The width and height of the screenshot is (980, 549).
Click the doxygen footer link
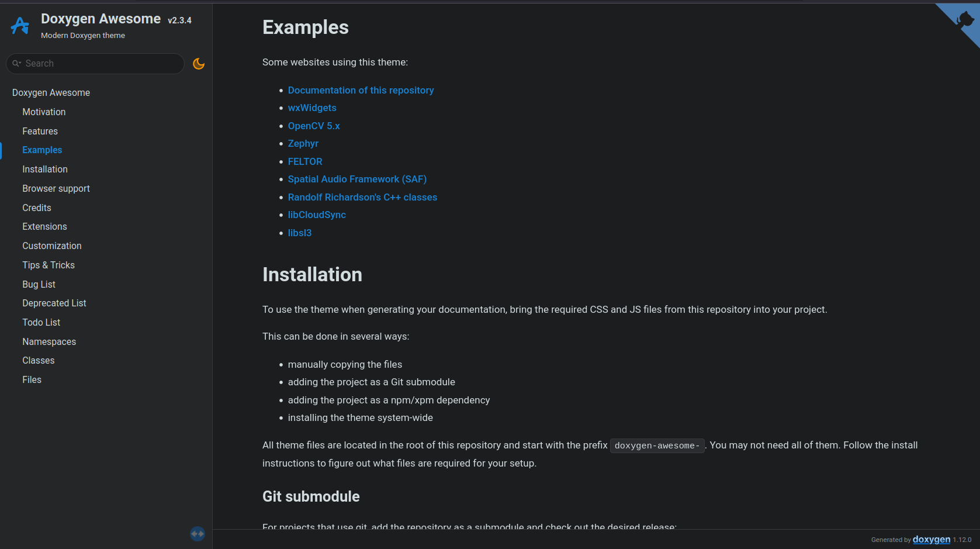point(931,539)
